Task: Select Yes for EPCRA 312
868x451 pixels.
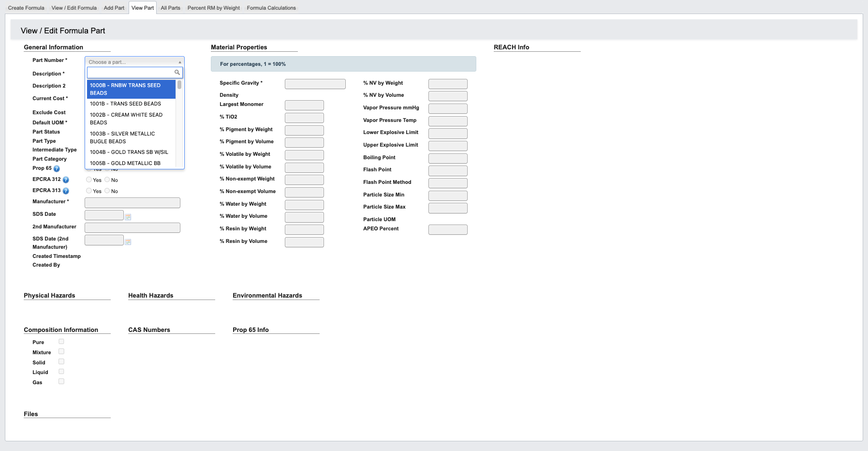Action: (x=89, y=180)
